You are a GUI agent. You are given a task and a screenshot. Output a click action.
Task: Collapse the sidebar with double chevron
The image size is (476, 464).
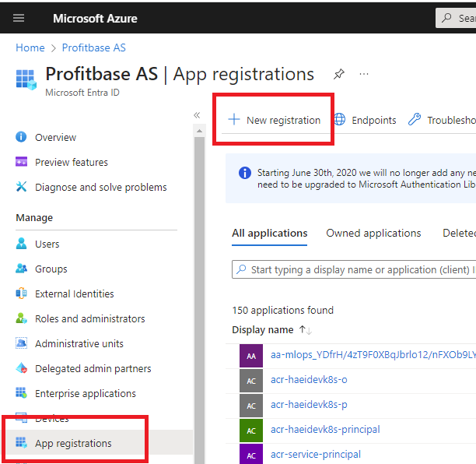[197, 115]
